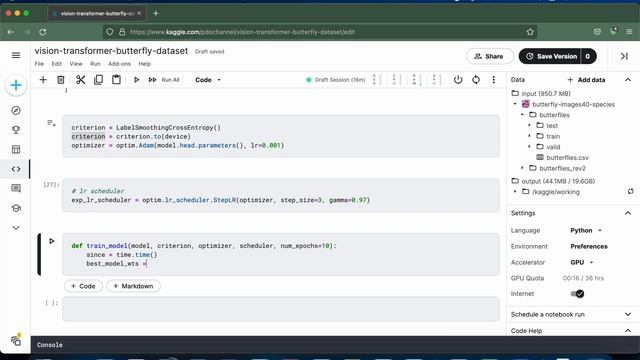The image size is (640, 360).
Task: Open Datasets table icon in sidebar
Action: tap(16, 149)
